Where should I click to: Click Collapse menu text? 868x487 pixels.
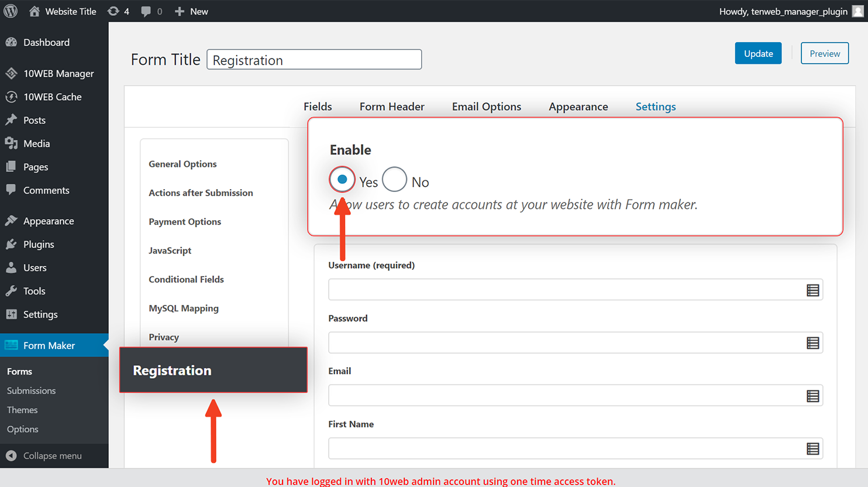click(x=53, y=456)
